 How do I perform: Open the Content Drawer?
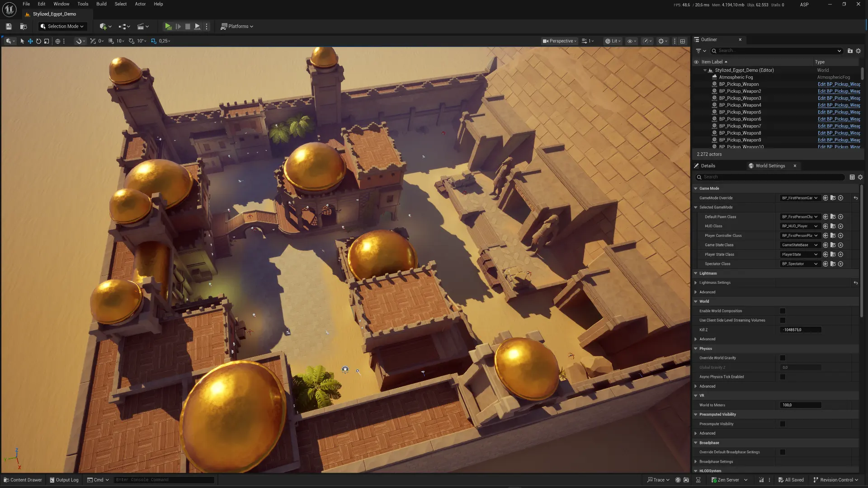coord(23,480)
